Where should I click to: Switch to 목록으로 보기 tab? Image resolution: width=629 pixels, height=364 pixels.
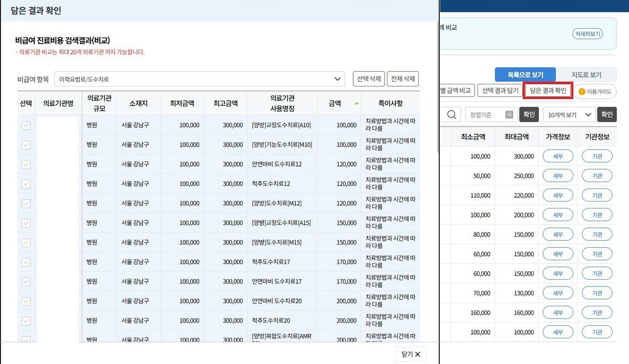point(525,75)
